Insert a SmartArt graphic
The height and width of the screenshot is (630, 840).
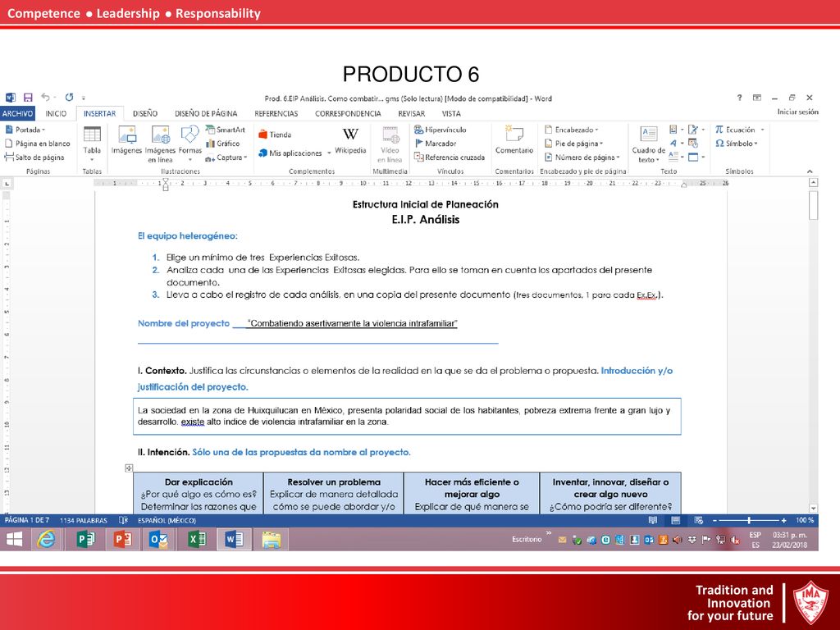tap(225, 130)
